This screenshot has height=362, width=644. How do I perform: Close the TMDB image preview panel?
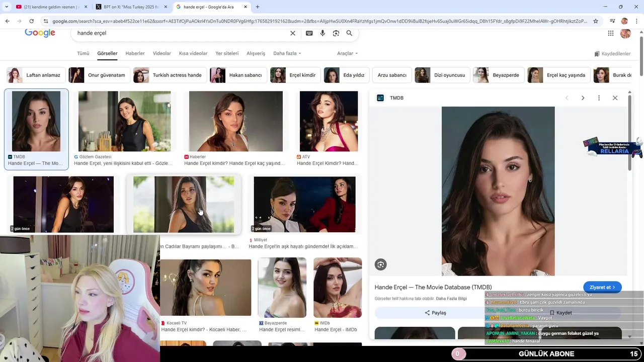click(x=615, y=98)
